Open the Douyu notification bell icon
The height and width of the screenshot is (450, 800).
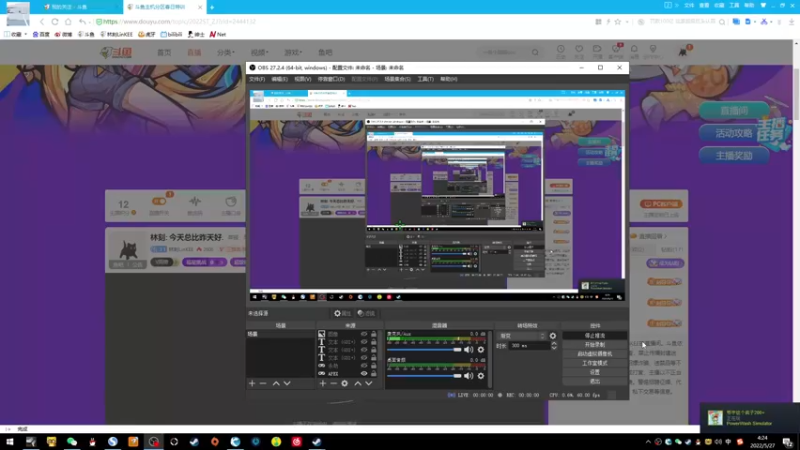pos(634,51)
